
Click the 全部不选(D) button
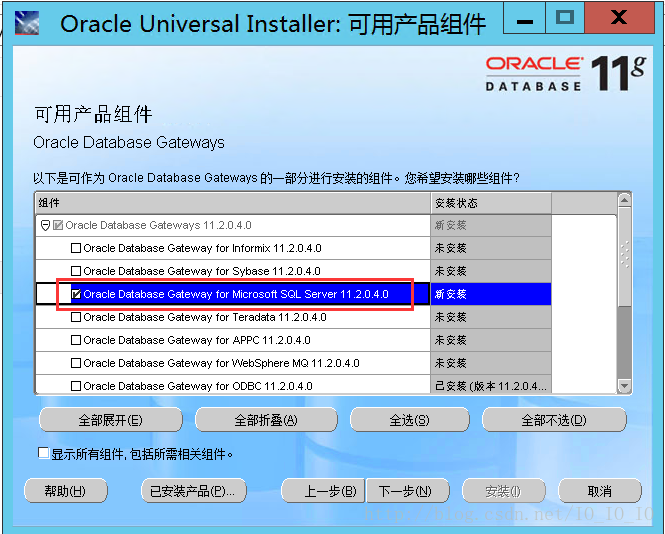coord(554,420)
